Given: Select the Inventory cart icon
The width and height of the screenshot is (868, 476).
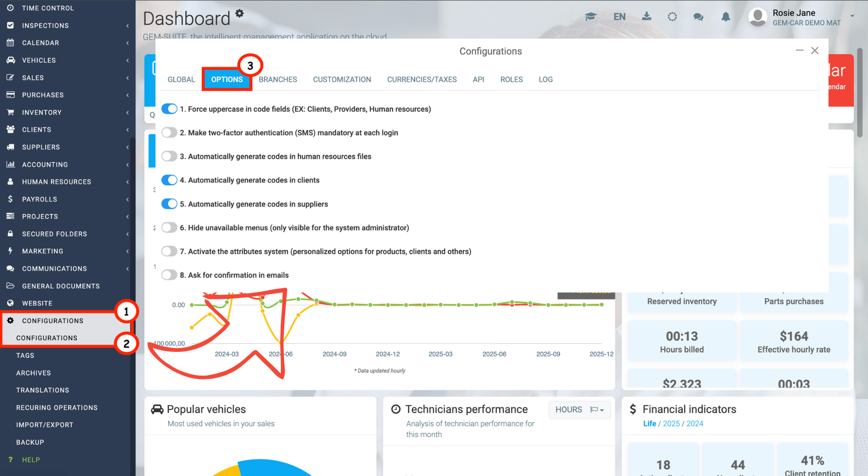Looking at the screenshot, I should [10, 112].
